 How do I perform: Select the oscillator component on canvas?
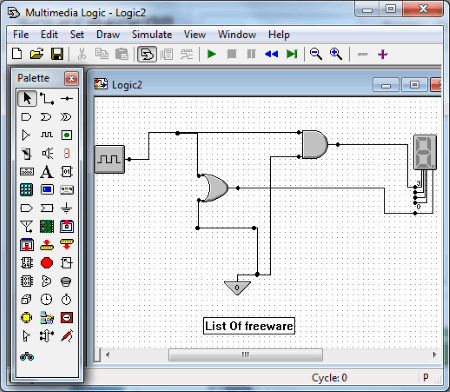point(110,159)
